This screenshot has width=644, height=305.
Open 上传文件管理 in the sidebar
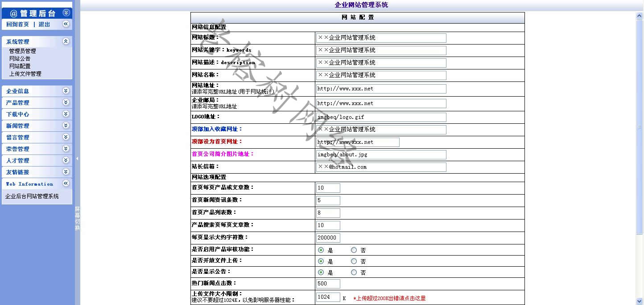click(25, 74)
